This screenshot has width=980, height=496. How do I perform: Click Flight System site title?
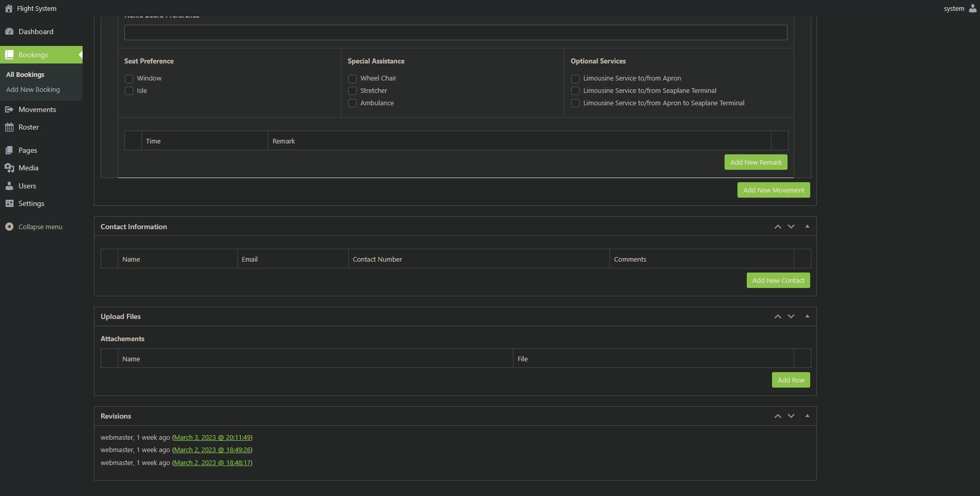[37, 8]
